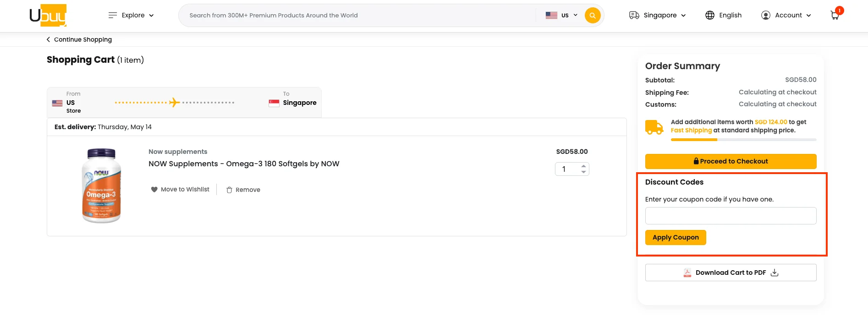This screenshot has height=322, width=868.
Task: Click the PDF file icon
Action: (687, 273)
